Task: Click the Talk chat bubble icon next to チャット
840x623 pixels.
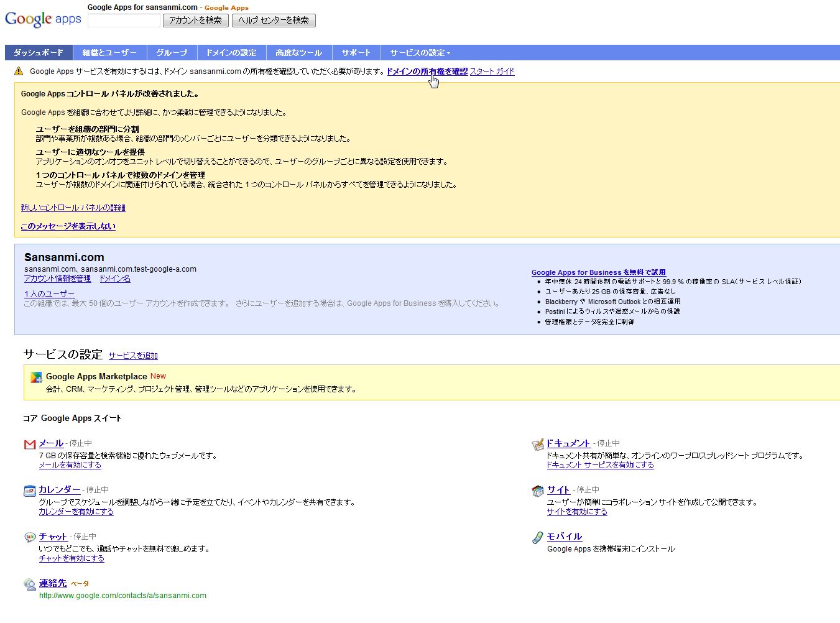Action: (x=30, y=537)
